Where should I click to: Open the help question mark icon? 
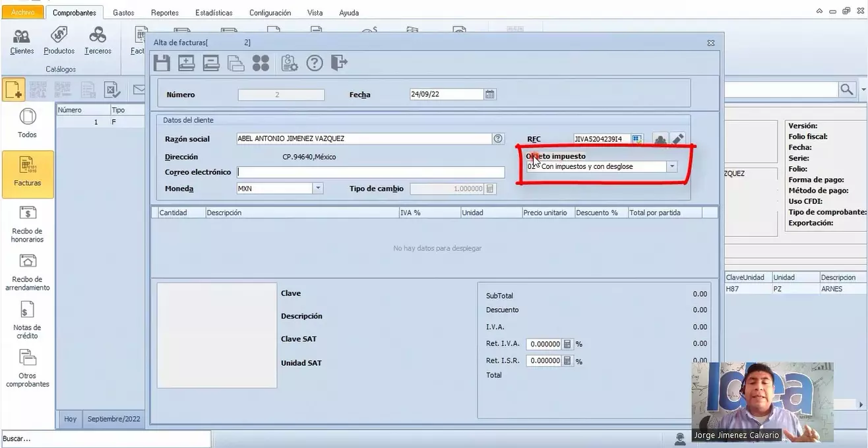coord(315,63)
